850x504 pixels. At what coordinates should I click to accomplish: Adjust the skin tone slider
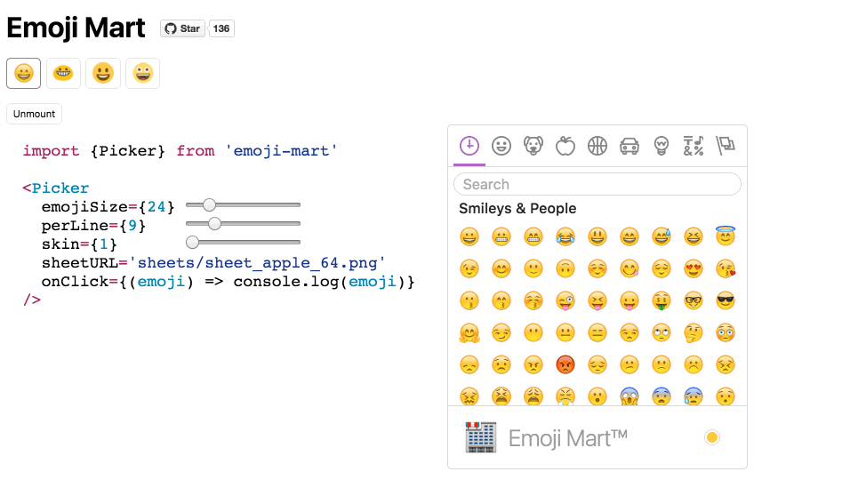tap(243, 243)
